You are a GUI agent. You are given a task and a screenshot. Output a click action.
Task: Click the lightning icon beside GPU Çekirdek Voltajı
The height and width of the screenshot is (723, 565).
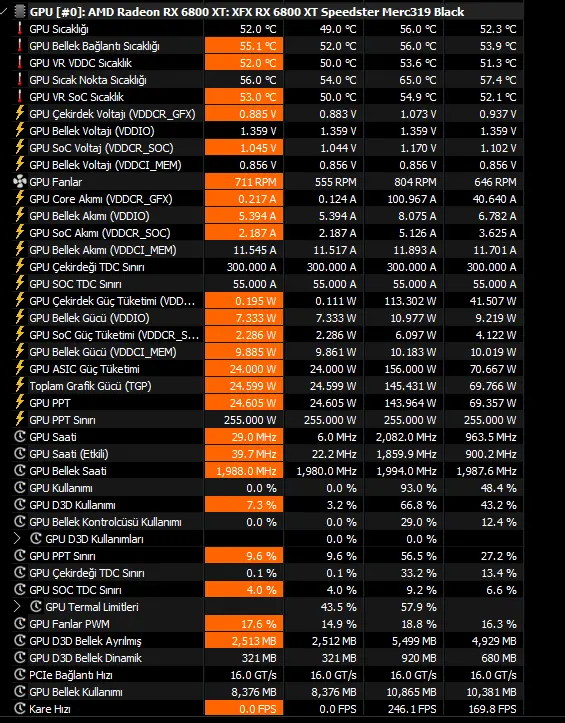(x=19, y=113)
